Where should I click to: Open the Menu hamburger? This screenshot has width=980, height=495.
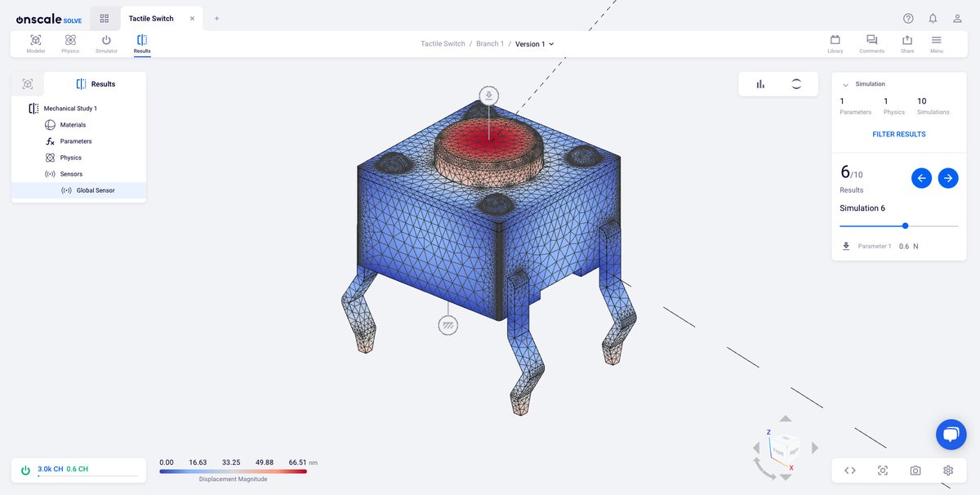[936, 43]
